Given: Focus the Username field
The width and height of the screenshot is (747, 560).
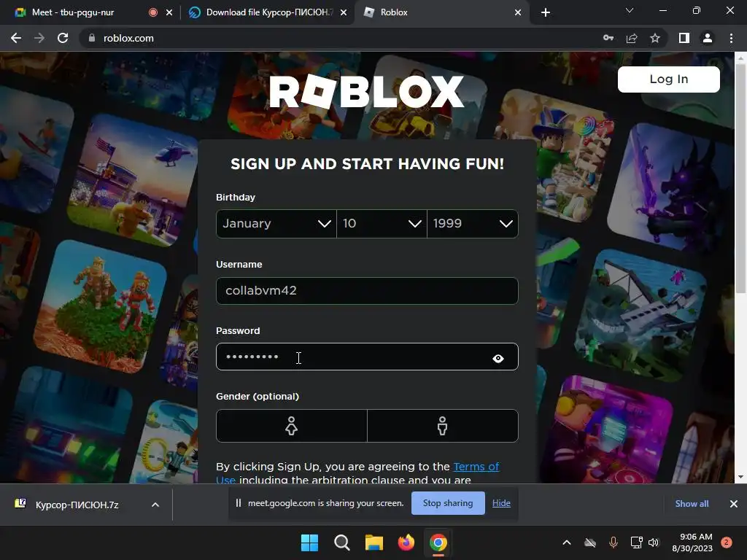Looking at the screenshot, I should (x=367, y=290).
